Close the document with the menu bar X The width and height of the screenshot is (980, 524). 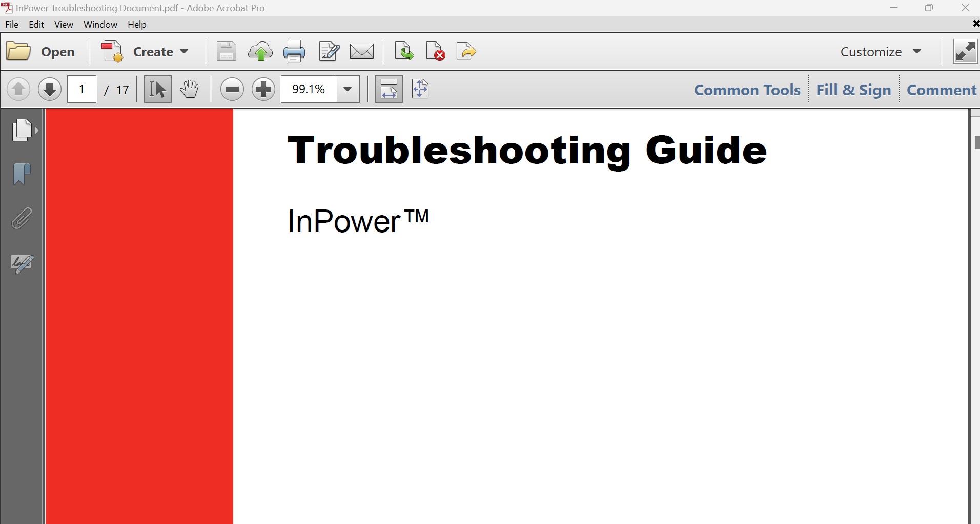point(975,24)
